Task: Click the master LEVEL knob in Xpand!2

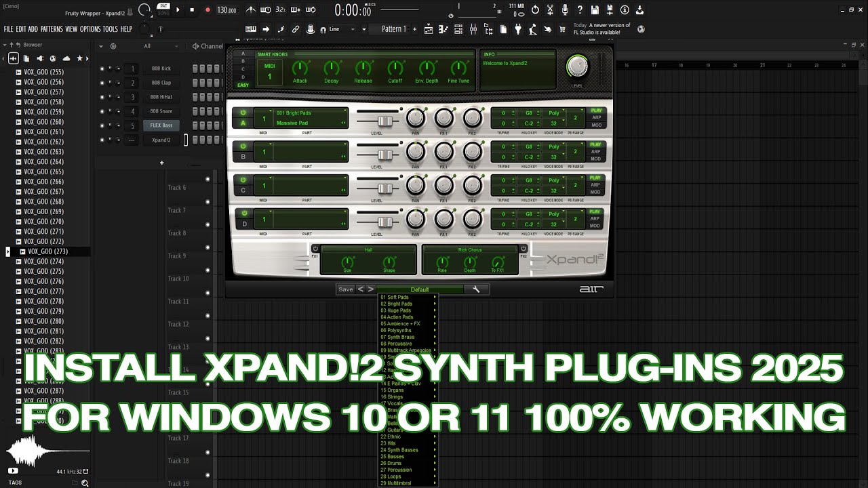Action: point(577,66)
